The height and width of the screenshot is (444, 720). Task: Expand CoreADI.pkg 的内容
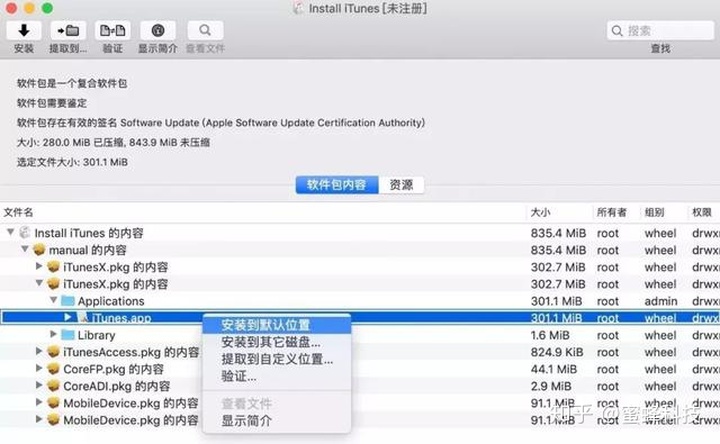tap(39, 385)
